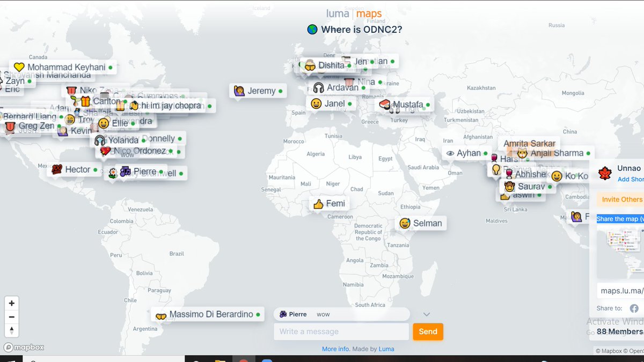The width and height of the screenshot is (644, 362).
Task: Click the smiley icon beside Ellie
Action: tap(104, 123)
